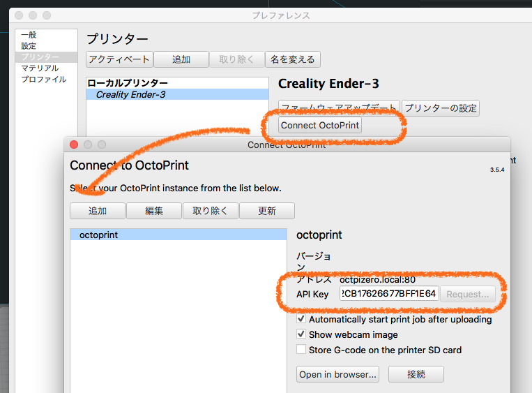
Task: Click 追加 in the Connect to OctoPrint dialog
Action: [98, 211]
